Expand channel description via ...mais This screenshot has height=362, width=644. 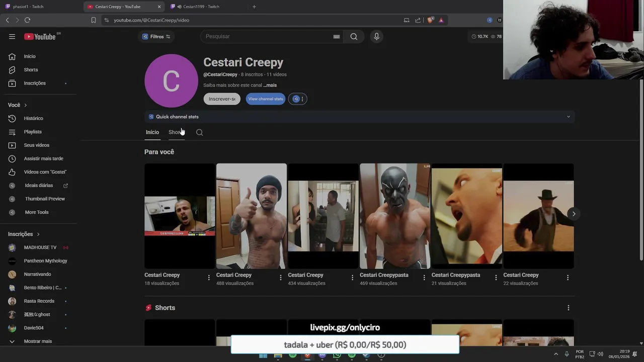coord(270,85)
